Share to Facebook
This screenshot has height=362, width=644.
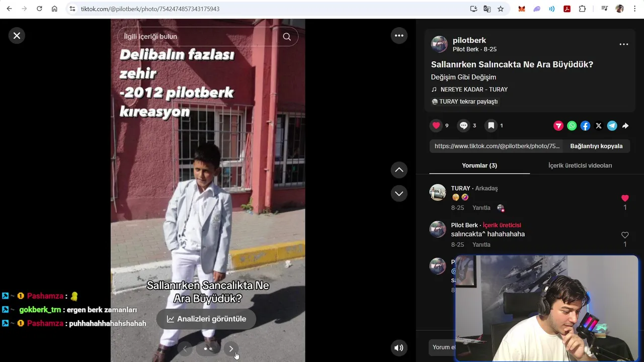click(x=585, y=126)
